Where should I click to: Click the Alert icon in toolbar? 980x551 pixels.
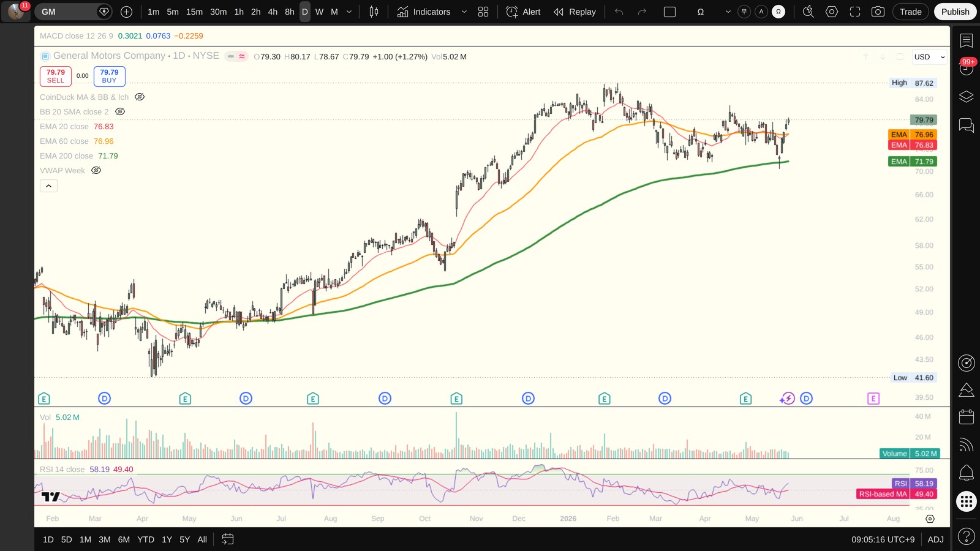click(x=523, y=12)
